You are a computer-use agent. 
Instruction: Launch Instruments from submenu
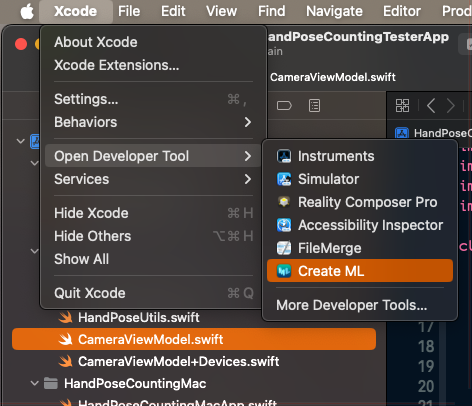pos(360,156)
